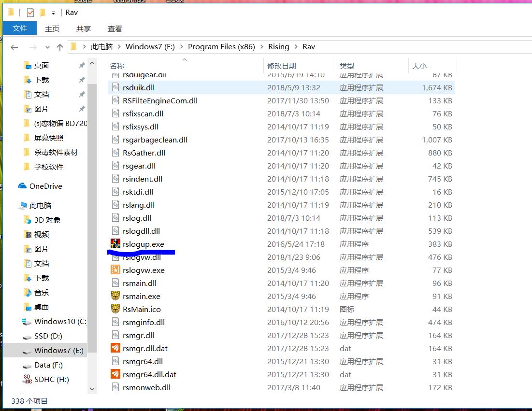This screenshot has width=532, height=411.
Task: Click the rslogup.exe application icon
Action: click(115, 243)
